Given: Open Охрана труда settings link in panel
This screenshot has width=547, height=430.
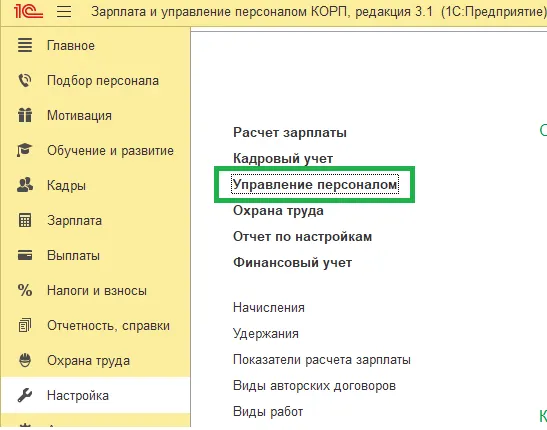Looking at the screenshot, I should pos(278,211).
